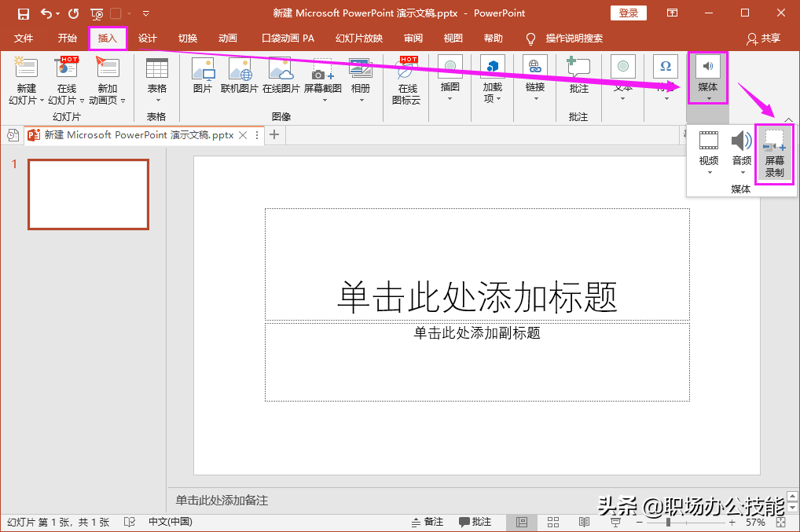800x532 pixels.
Task: Click the 在线图片 icon
Action: pyautogui.click(x=281, y=75)
